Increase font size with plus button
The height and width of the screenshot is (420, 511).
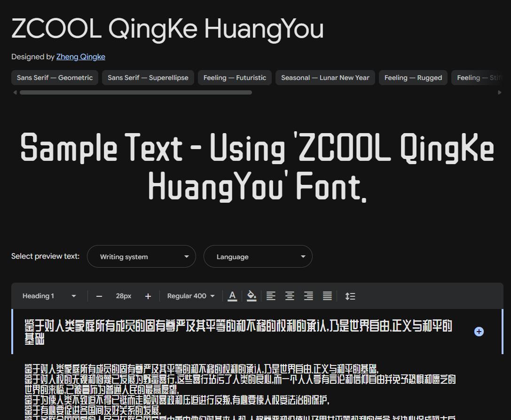point(148,296)
